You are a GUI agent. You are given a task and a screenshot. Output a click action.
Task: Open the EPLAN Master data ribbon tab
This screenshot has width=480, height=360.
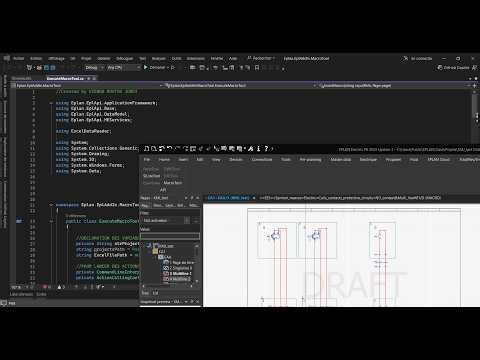341,160
